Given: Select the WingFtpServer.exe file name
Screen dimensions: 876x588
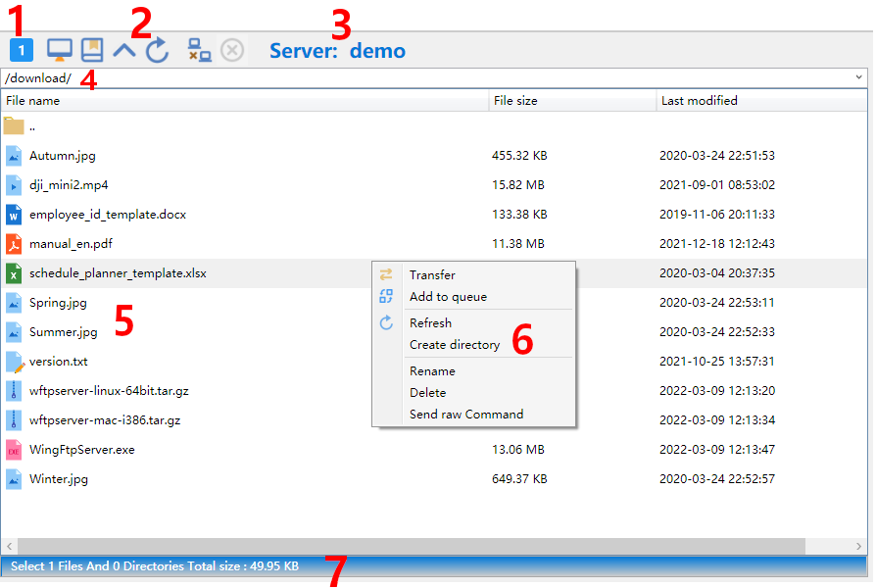Looking at the screenshot, I should [x=82, y=450].
